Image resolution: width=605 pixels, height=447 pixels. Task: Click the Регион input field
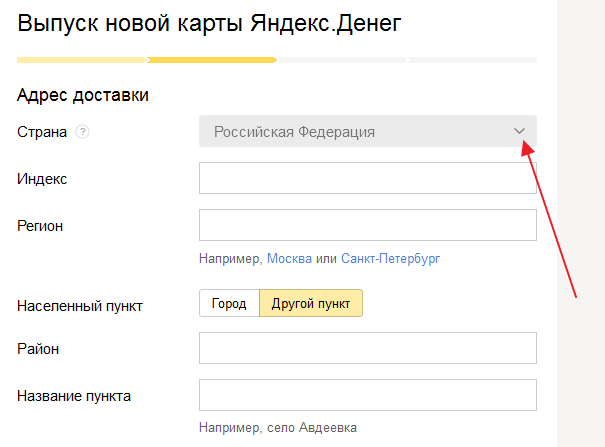pyautogui.click(x=368, y=225)
